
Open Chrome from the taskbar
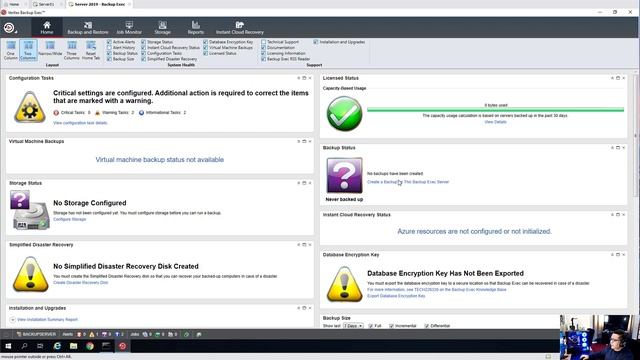[x=90, y=346]
